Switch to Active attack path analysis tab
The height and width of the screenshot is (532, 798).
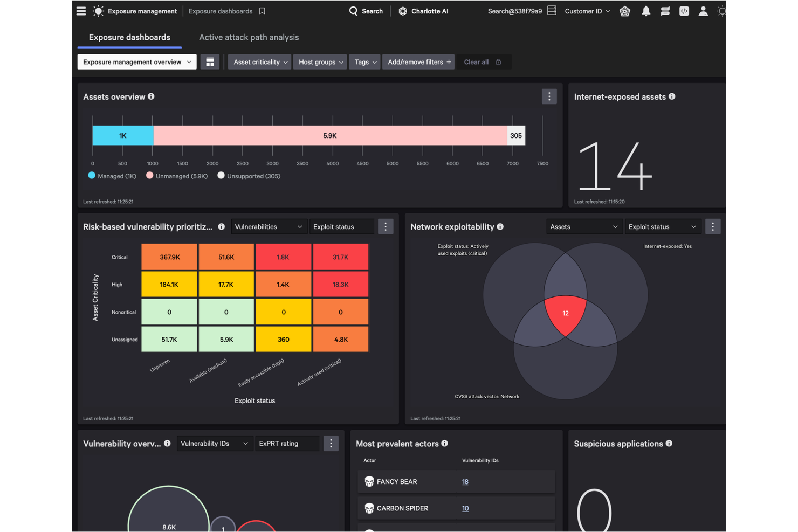(249, 37)
